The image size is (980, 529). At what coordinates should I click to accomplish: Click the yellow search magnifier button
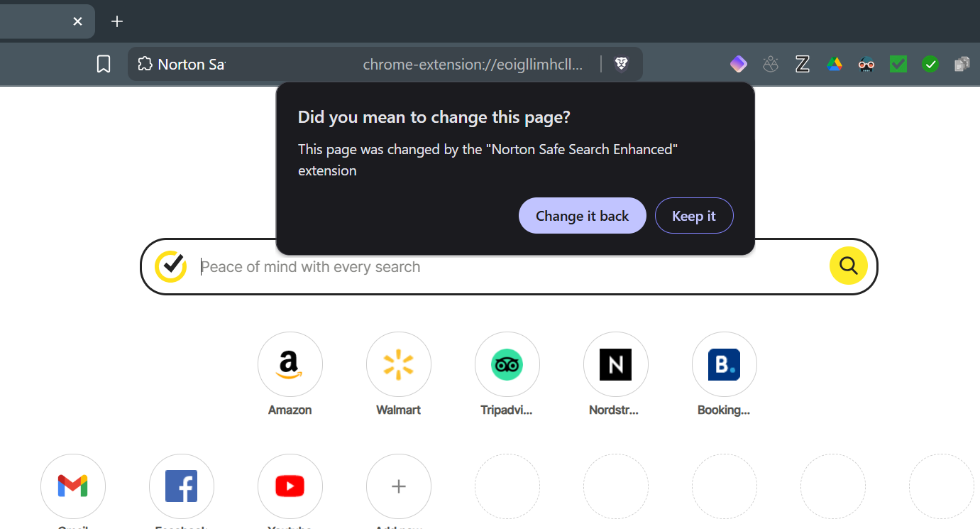pyautogui.click(x=849, y=266)
